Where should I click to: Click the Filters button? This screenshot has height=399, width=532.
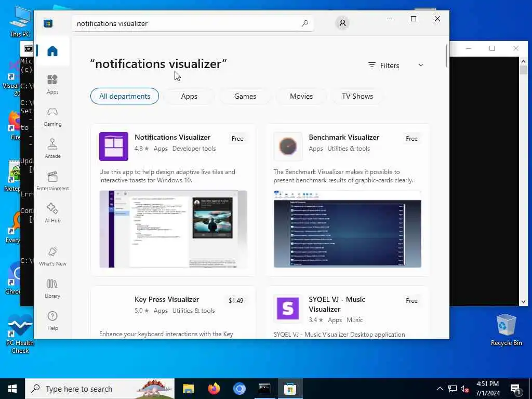395,65
